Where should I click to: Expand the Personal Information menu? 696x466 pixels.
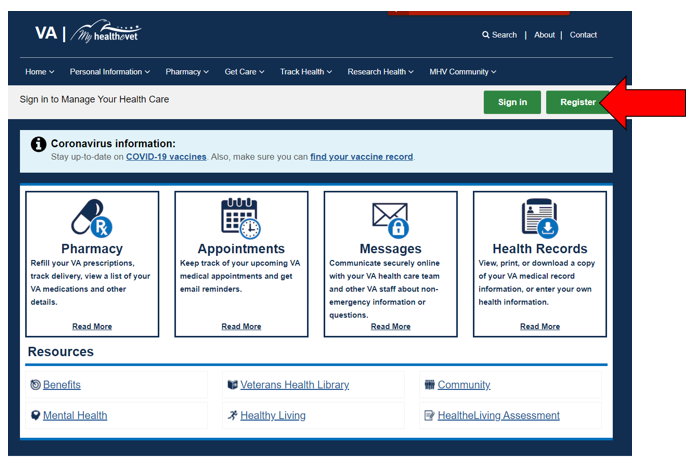point(110,72)
